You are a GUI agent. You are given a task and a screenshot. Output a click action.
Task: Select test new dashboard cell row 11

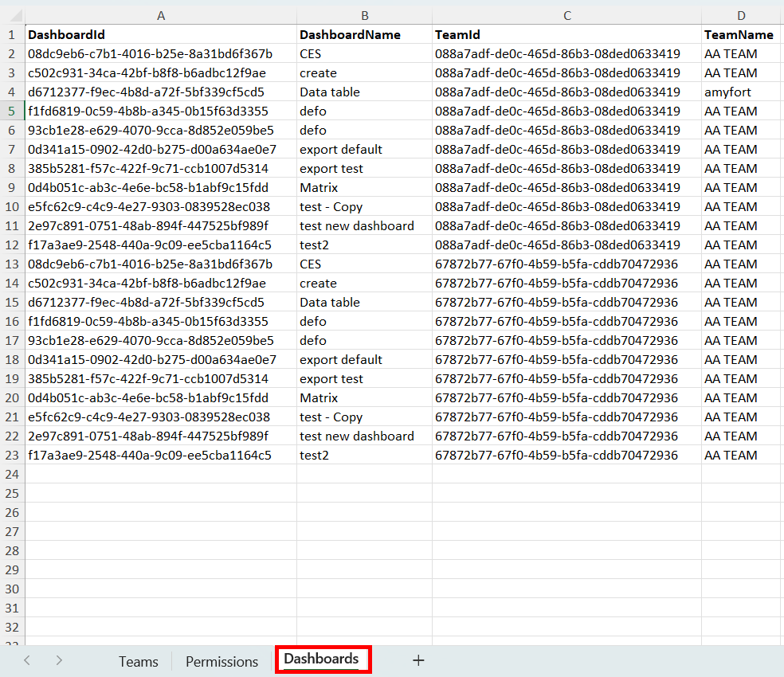coord(364,226)
